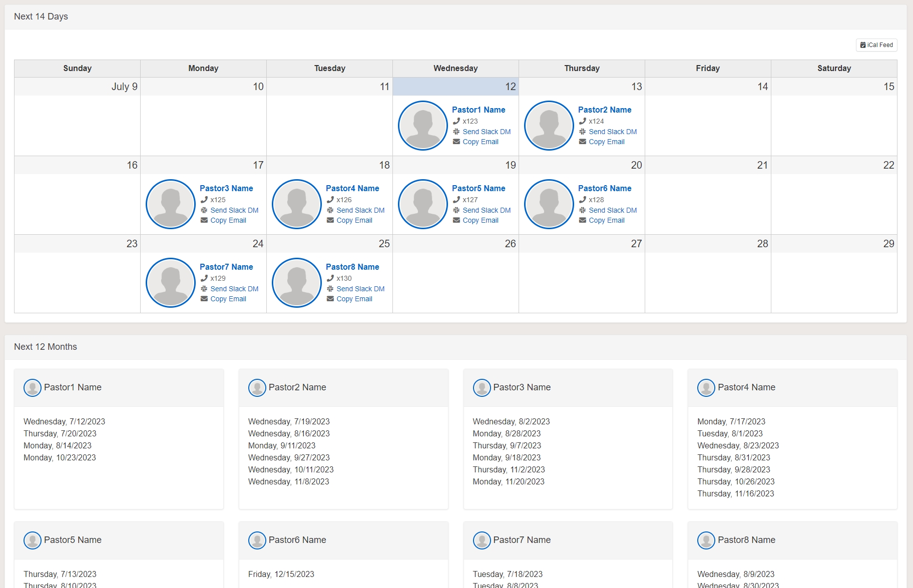913x588 pixels.
Task: Click phone icon next to x128
Action: click(x=583, y=200)
